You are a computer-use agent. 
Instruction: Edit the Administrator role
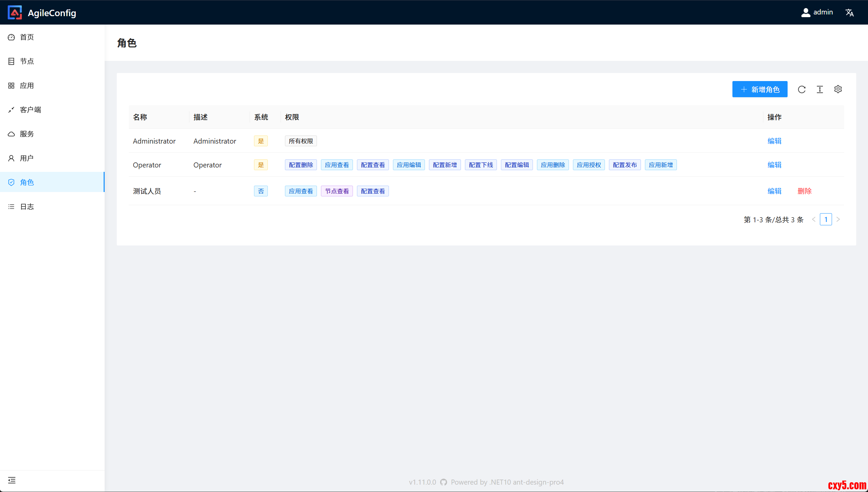coord(774,141)
